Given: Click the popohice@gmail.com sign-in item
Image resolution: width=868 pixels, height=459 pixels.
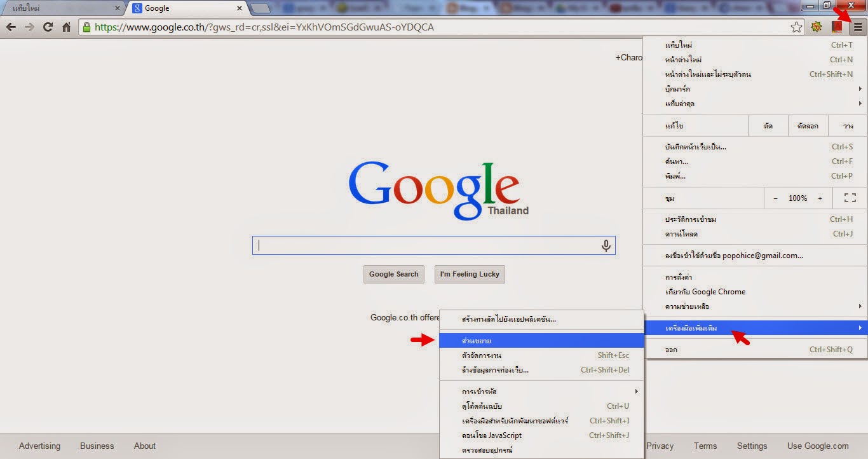Looking at the screenshot, I should [755, 256].
